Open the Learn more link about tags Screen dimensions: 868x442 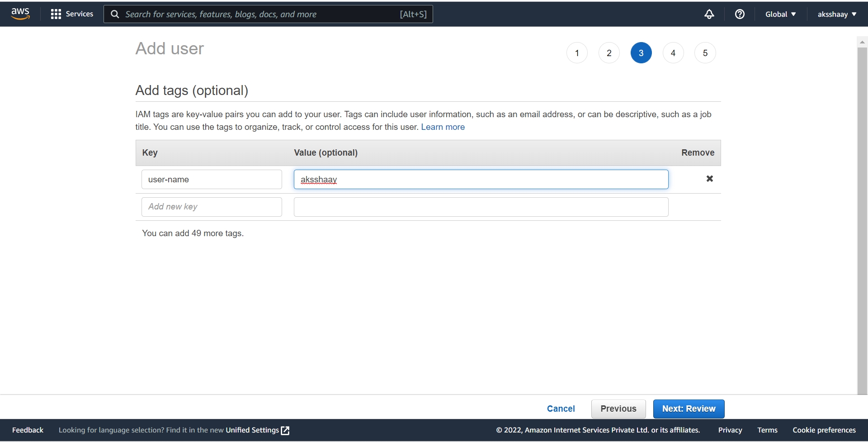[x=443, y=127]
